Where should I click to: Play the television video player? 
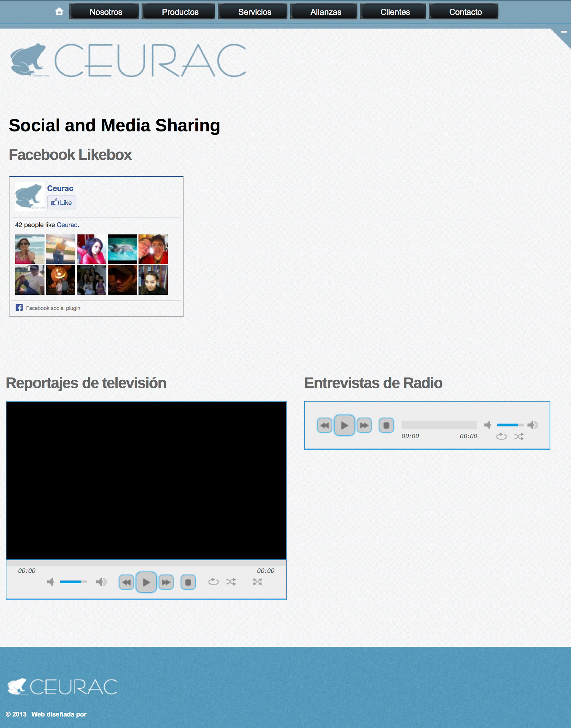146,582
